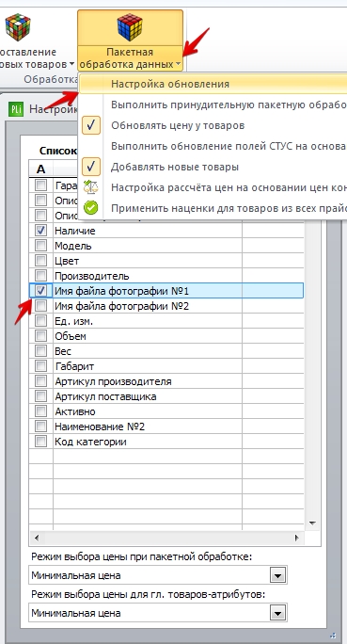Uncheck the Наличие checkbox

click(x=40, y=231)
